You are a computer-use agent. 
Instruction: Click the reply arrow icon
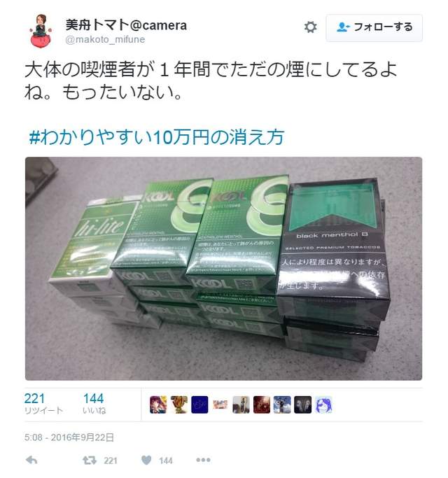[31, 460]
